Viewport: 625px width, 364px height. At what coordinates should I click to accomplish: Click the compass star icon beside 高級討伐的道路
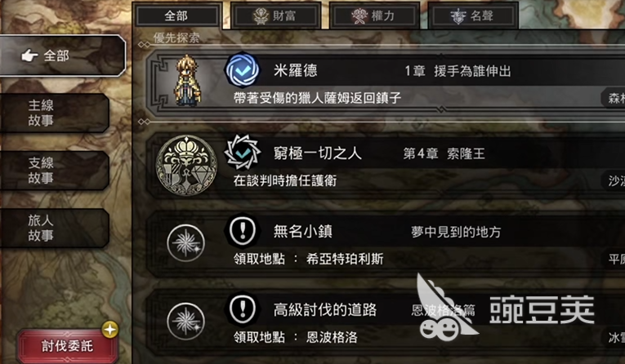point(185,322)
